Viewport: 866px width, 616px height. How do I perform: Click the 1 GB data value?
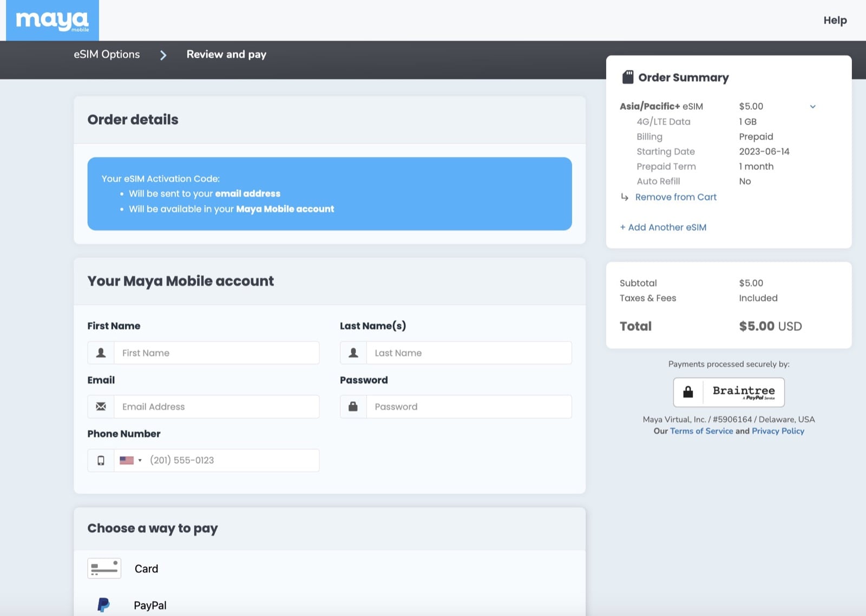[x=747, y=122]
